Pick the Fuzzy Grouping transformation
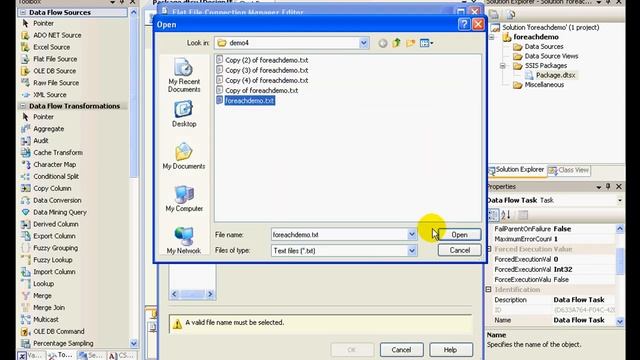Viewport: 640px width, 360px height. (55, 248)
